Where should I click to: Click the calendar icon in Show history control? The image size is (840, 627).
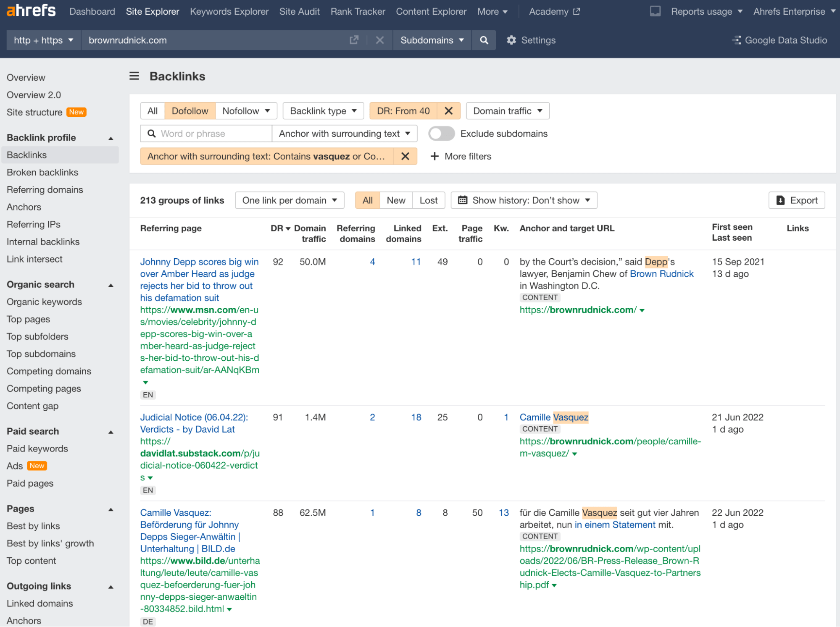[x=463, y=200]
